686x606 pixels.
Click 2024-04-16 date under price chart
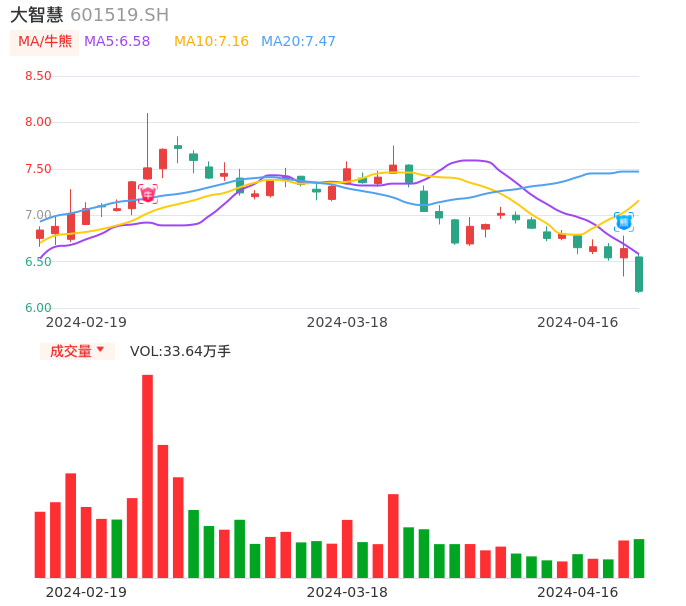[x=578, y=322]
